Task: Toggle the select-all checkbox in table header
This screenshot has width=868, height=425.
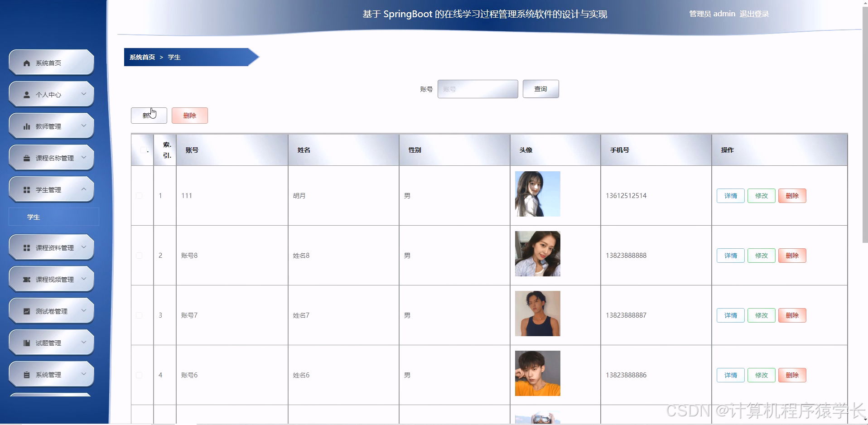Action: [x=143, y=150]
